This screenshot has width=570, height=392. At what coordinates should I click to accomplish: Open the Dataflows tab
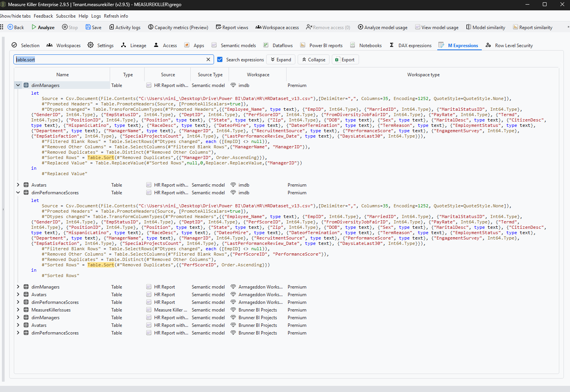point(278,45)
